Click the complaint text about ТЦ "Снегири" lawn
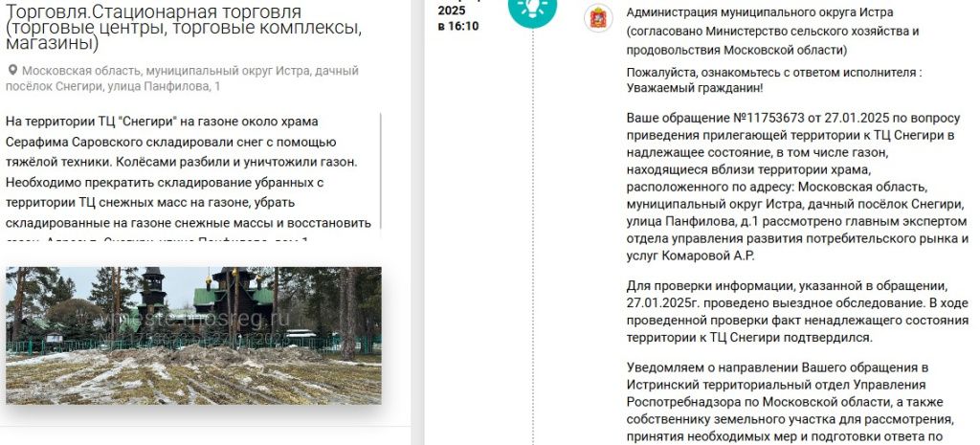Screen dimensions: 980x445 pyautogui.click(x=190, y=172)
